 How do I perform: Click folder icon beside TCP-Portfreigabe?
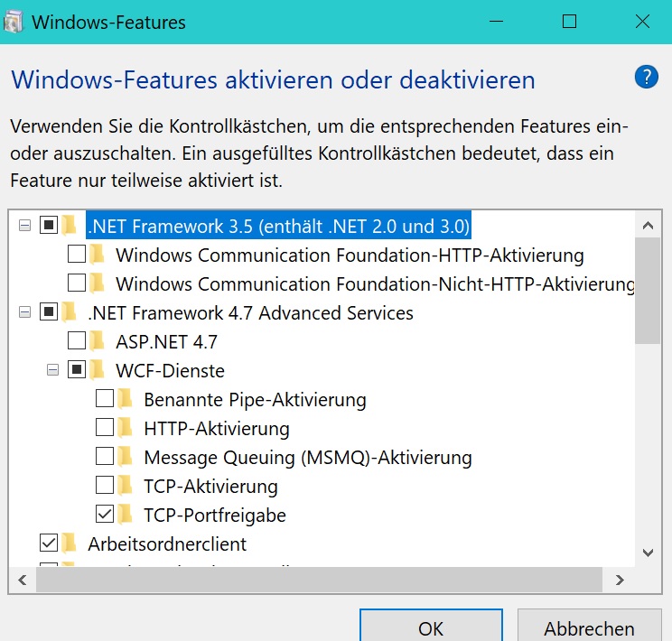tap(126, 515)
